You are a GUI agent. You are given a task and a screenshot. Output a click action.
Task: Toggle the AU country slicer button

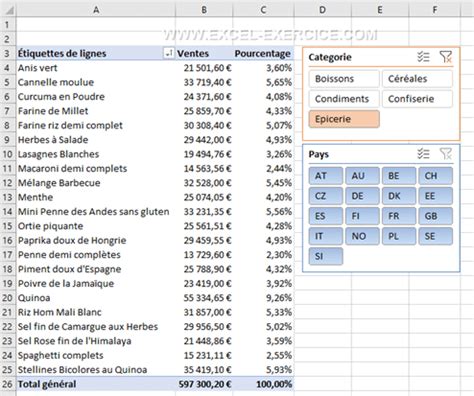coord(362,176)
